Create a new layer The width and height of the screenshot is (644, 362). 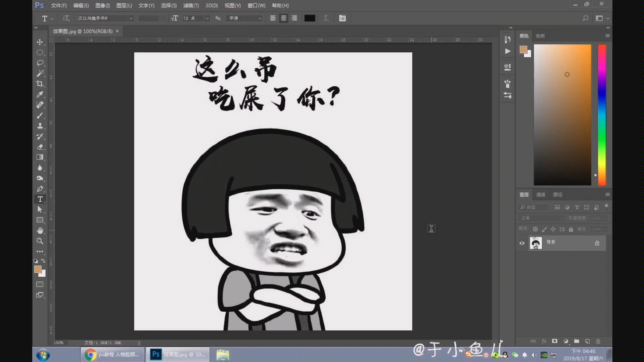coord(587,341)
